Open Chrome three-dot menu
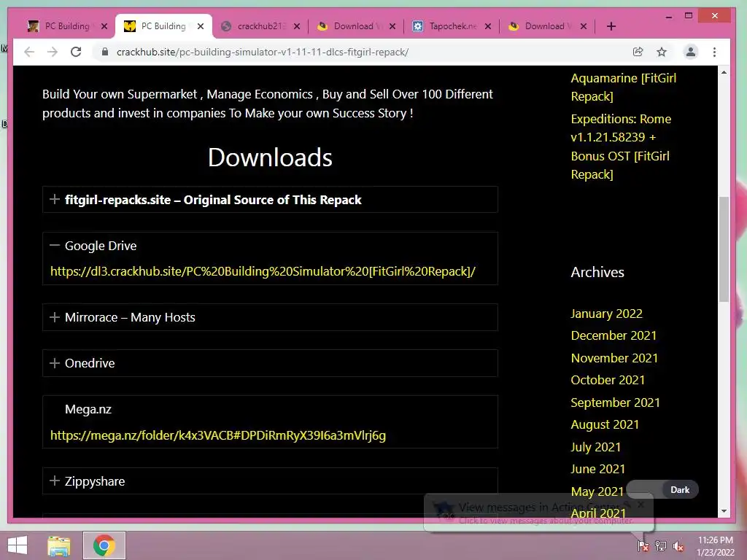The image size is (747, 560). (x=714, y=52)
